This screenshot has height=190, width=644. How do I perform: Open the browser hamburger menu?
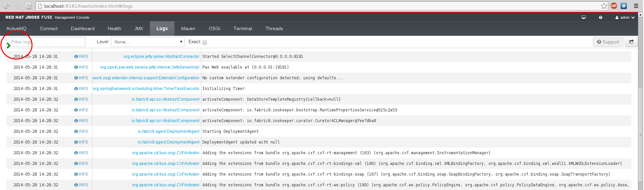point(636,6)
